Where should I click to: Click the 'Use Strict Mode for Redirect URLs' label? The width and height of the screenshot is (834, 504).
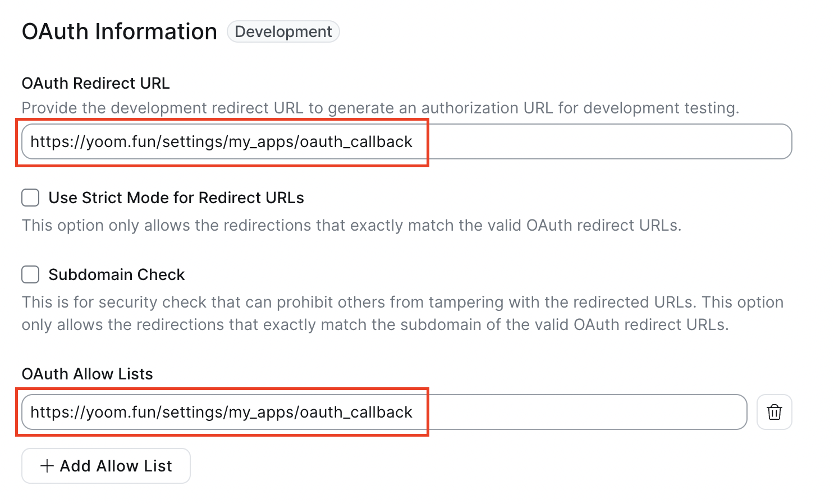[176, 198]
